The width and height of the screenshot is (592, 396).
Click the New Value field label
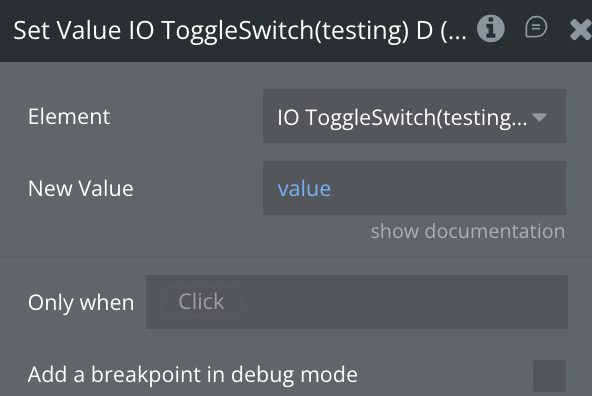[81, 188]
